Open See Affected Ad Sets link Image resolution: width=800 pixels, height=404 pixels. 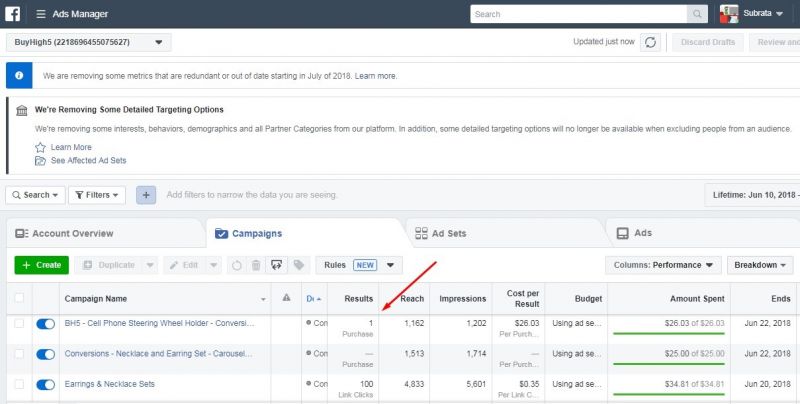tap(88, 161)
